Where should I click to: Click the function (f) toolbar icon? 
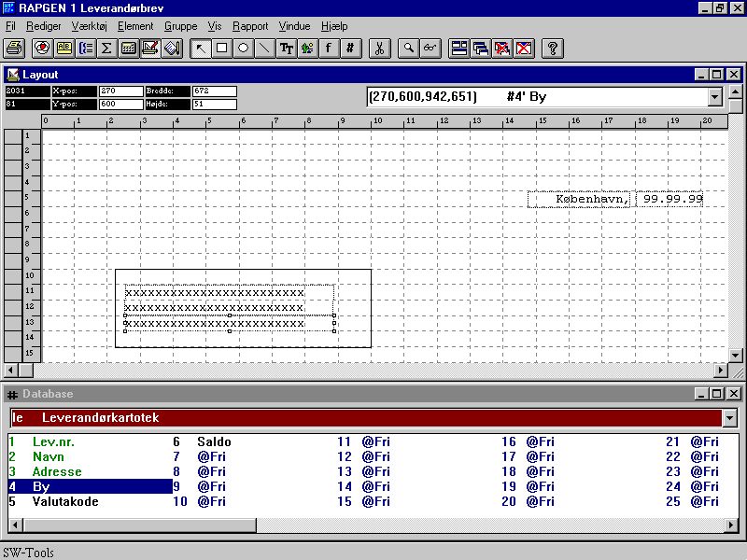pyautogui.click(x=330, y=48)
